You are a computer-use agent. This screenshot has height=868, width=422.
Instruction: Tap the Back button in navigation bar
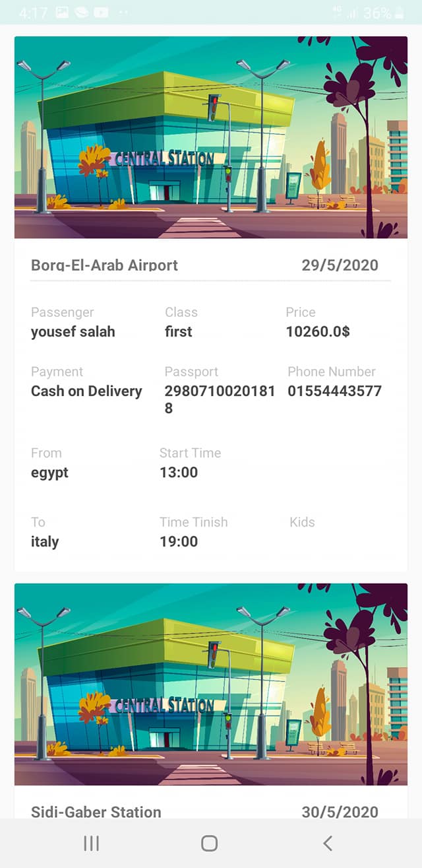pos(328,843)
